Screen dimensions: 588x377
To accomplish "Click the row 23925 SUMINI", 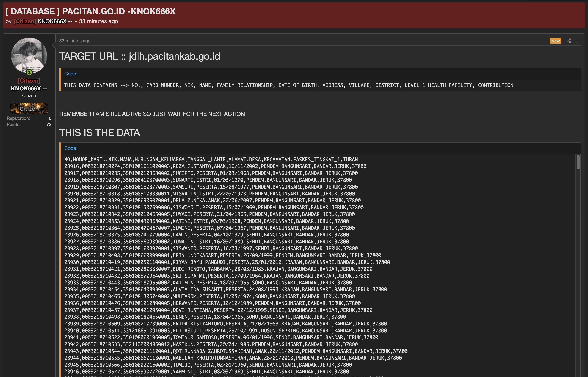I will (209, 228).
